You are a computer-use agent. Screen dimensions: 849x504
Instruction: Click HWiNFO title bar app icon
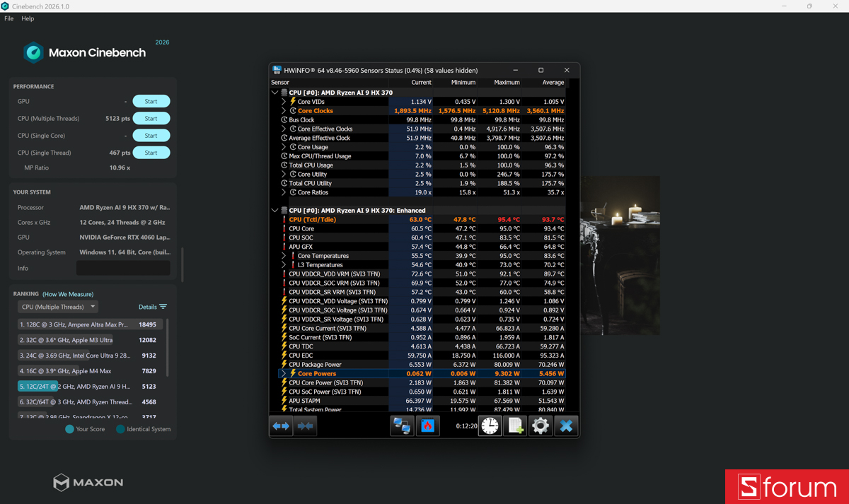coord(277,71)
